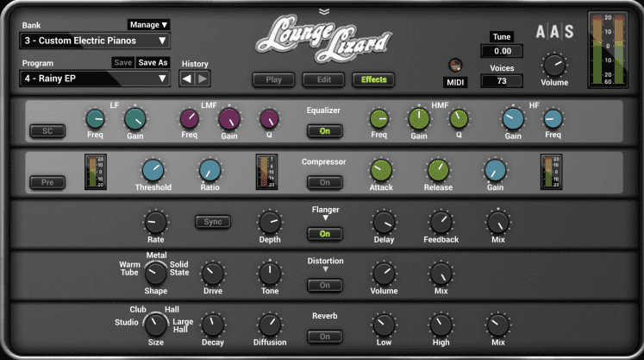Screen dimensions: 644x360
Task: Click the distortion Volume knob
Action: (x=384, y=274)
